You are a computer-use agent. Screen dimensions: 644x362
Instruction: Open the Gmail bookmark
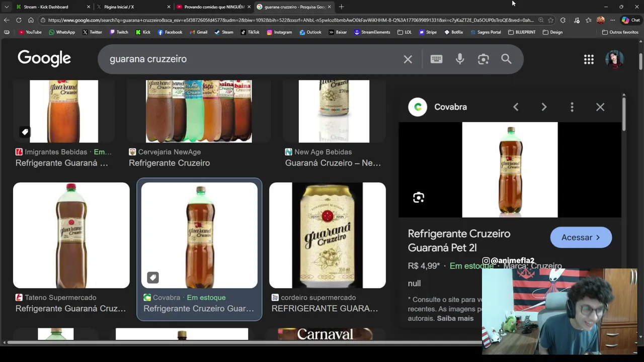tap(198, 32)
